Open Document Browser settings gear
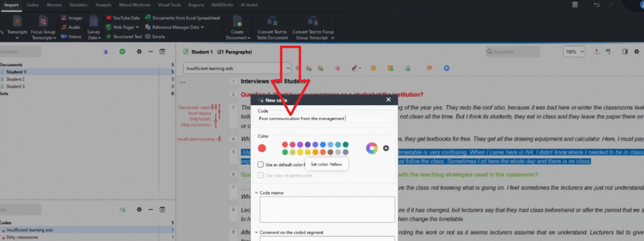Viewport: 644px width, 241px height. 139,52
